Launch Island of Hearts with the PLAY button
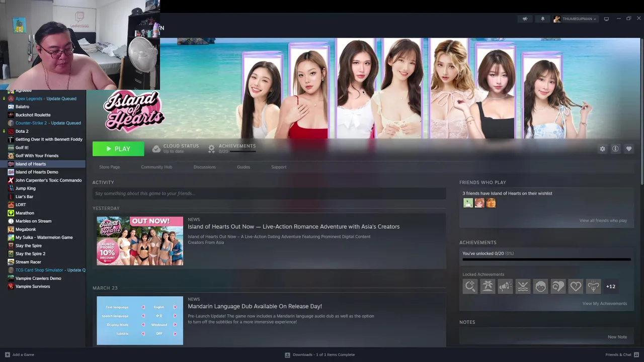The width and height of the screenshot is (644, 362). (118, 149)
